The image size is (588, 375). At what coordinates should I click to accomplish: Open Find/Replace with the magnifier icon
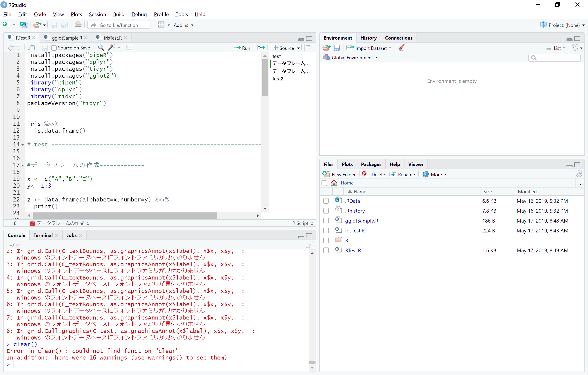(x=101, y=47)
